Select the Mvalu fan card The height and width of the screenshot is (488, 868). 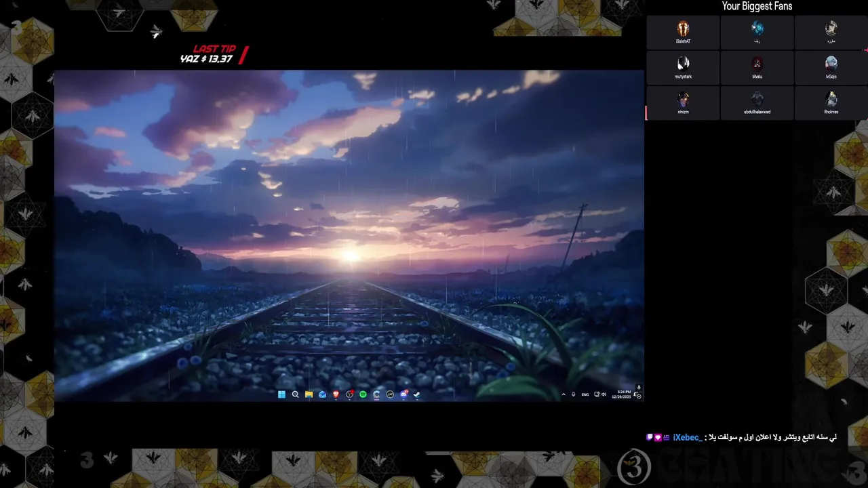tap(757, 67)
